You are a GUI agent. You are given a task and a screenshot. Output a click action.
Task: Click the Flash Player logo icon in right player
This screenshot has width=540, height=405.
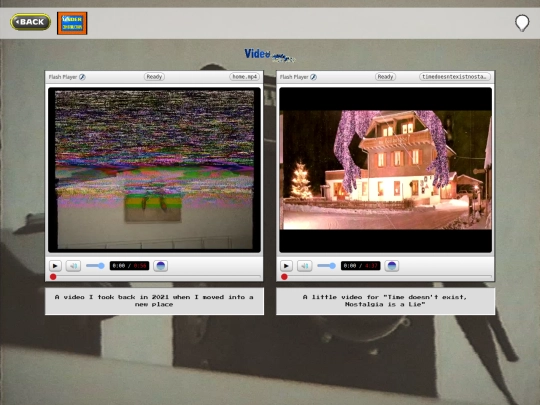[313, 77]
